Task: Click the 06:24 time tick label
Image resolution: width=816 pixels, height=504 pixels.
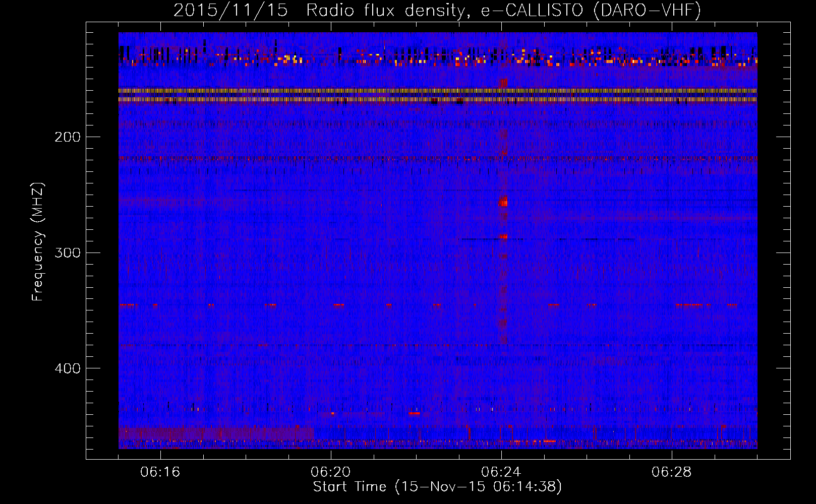Action: click(x=501, y=472)
